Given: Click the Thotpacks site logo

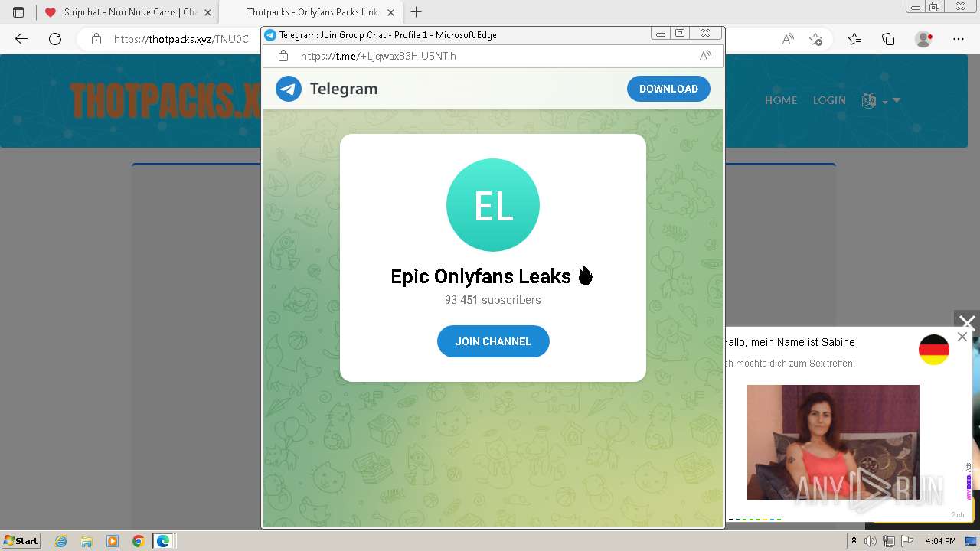Looking at the screenshot, I should (165, 100).
